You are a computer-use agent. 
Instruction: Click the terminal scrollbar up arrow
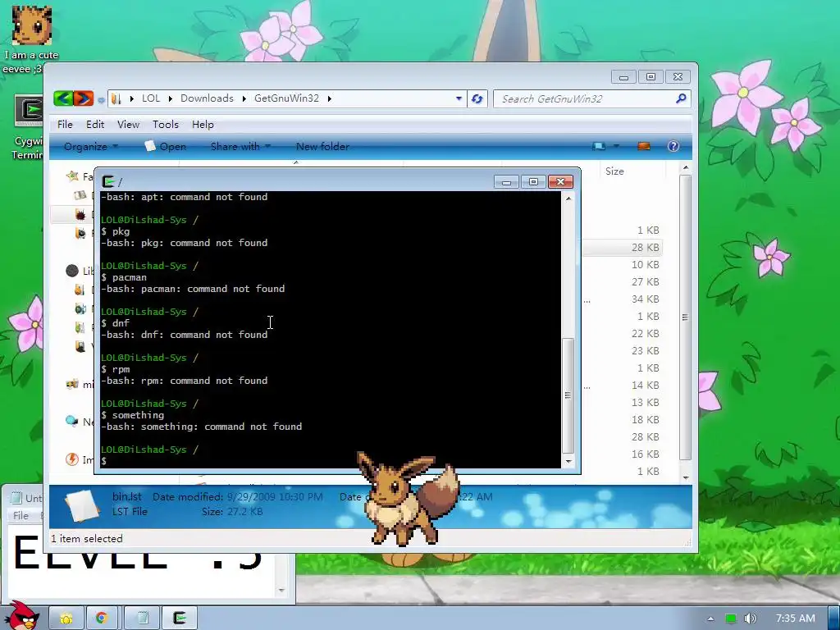(568, 199)
